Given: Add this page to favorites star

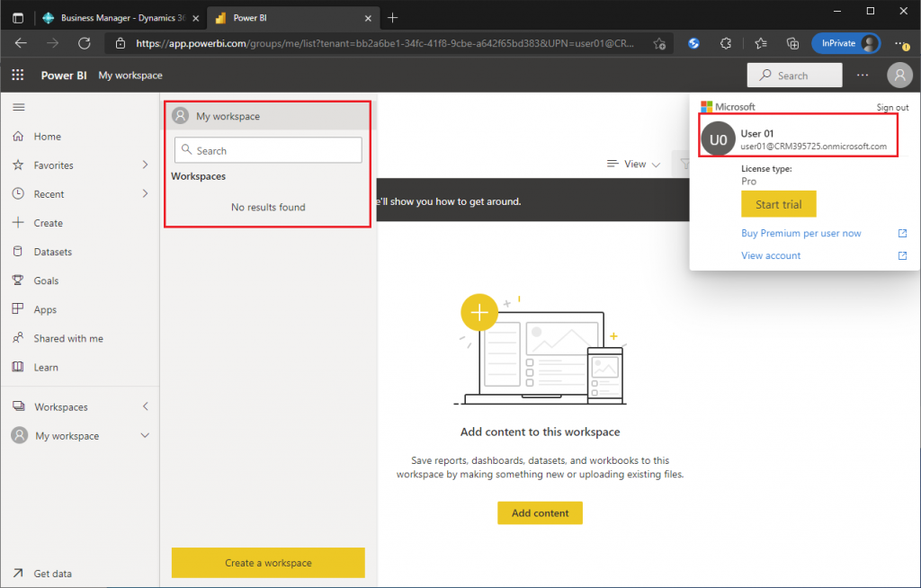Looking at the screenshot, I should tap(659, 43).
